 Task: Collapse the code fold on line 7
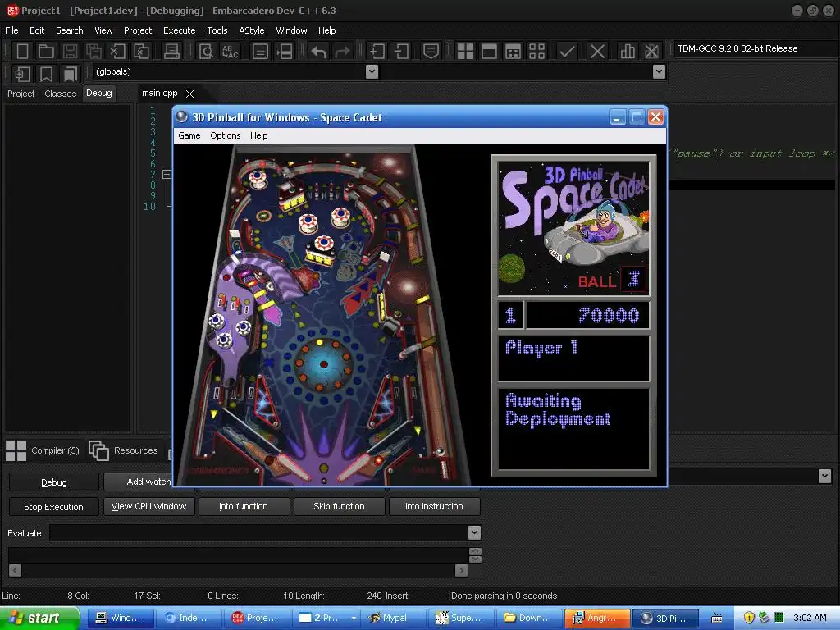[167, 174]
